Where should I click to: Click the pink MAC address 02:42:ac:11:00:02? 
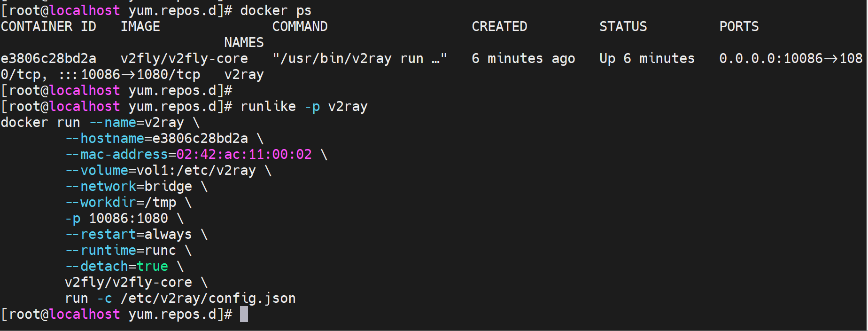pos(244,155)
